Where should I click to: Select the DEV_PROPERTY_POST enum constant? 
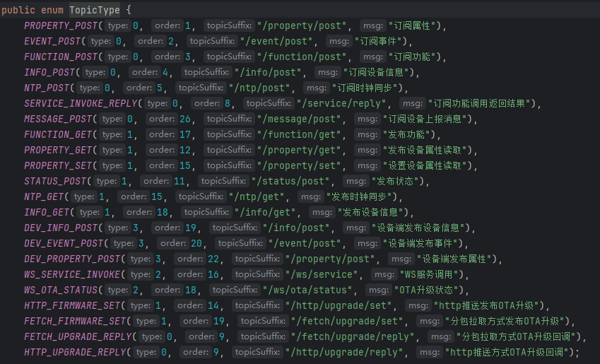(x=72, y=259)
